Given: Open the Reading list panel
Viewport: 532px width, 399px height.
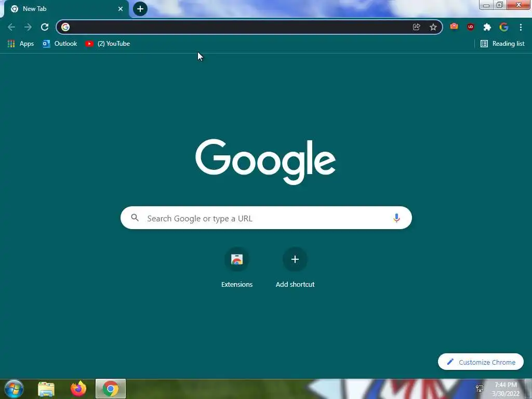Looking at the screenshot, I should pos(502,44).
